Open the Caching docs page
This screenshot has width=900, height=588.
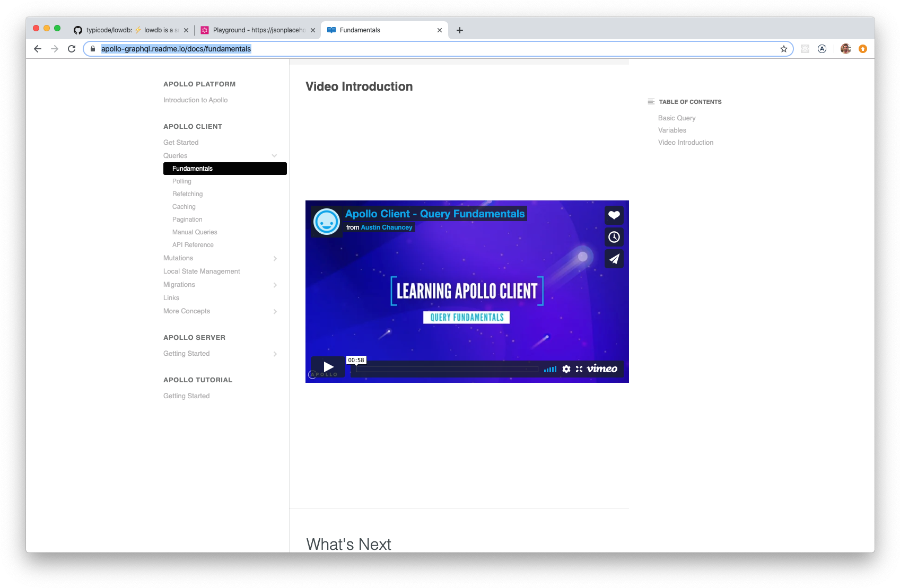[x=184, y=207]
